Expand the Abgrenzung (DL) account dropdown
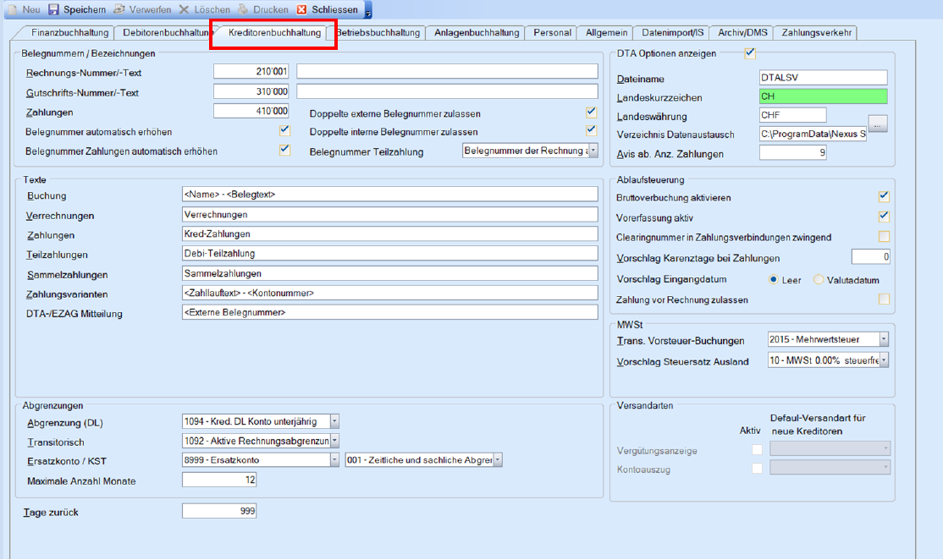The width and height of the screenshot is (943, 560). tap(334, 421)
